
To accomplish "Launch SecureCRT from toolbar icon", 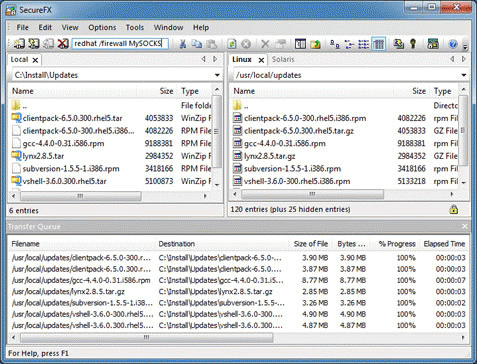I will (433, 44).
